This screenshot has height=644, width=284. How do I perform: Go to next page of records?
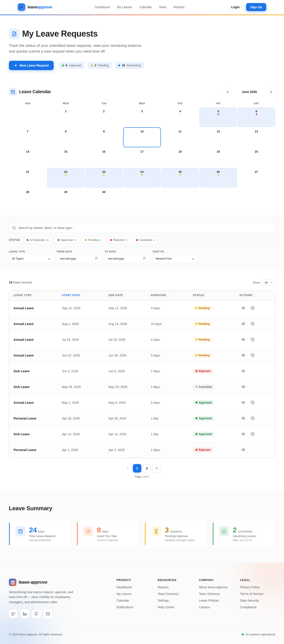[x=156, y=468]
